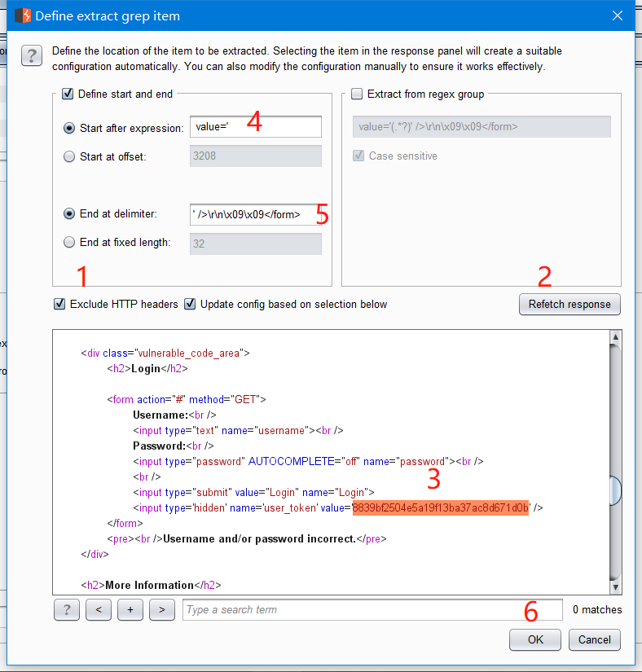Click the search term input box

click(372, 609)
